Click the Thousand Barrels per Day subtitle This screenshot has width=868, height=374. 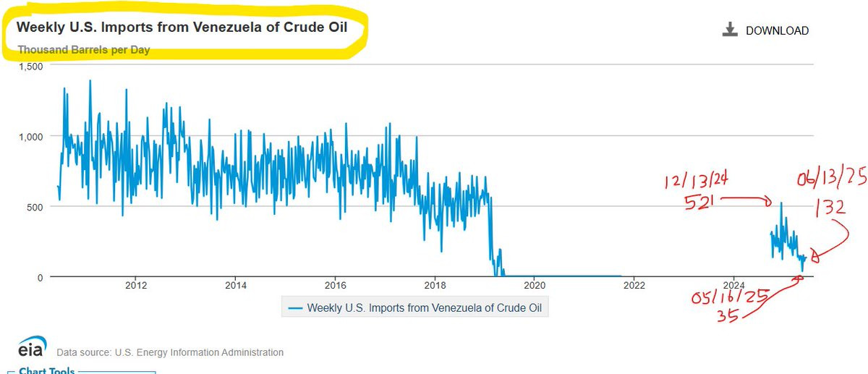point(84,50)
